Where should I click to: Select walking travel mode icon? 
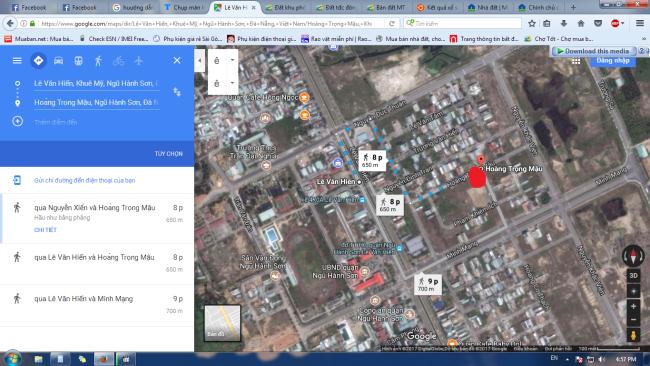pos(98,61)
